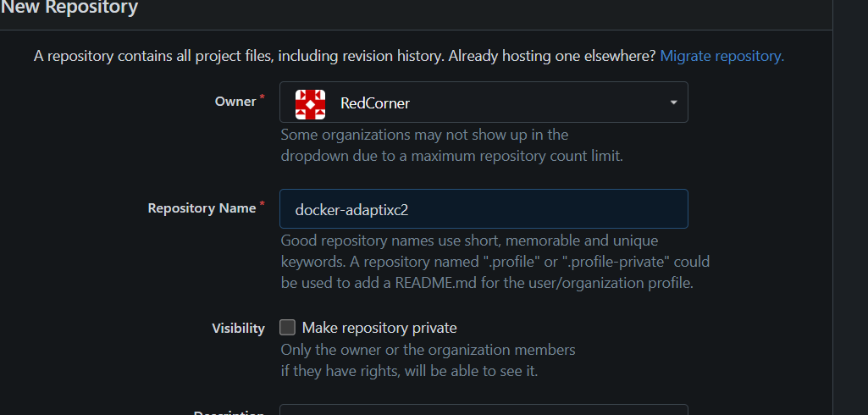The width and height of the screenshot is (868, 415).
Task: Click the New Repository page heading
Action: pos(69,8)
